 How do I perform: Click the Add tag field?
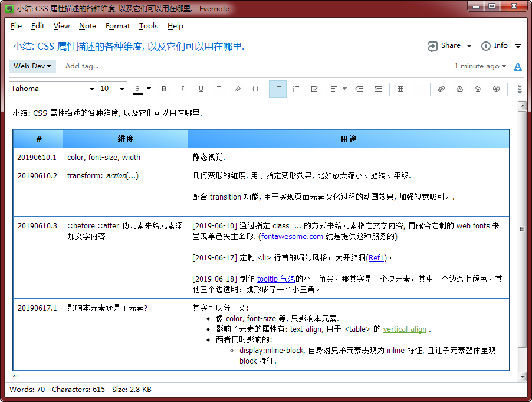(x=82, y=66)
